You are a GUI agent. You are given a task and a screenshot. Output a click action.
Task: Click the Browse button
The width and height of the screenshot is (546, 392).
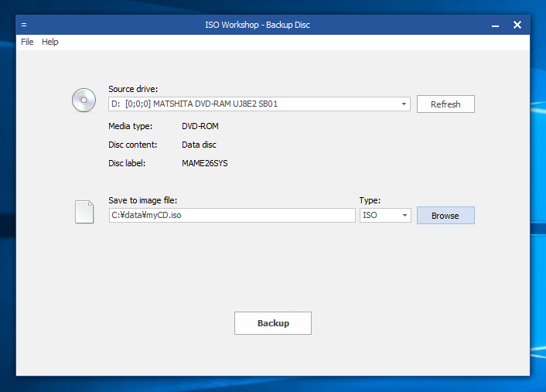445,216
